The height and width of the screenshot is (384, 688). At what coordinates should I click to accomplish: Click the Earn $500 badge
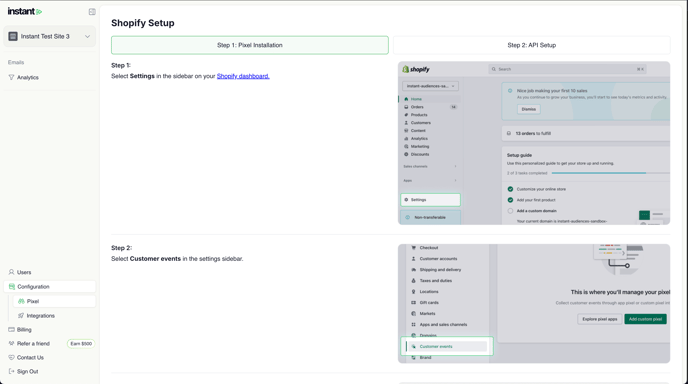(81, 344)
